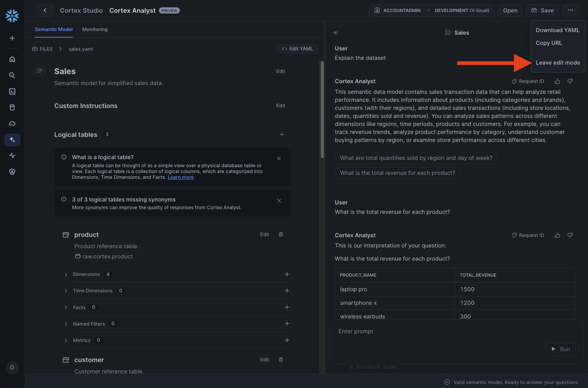Viewport: 588px width, 388px height.
Task: Thumbs up the first Cortex Analyst answer
Action: click(557, 81)
